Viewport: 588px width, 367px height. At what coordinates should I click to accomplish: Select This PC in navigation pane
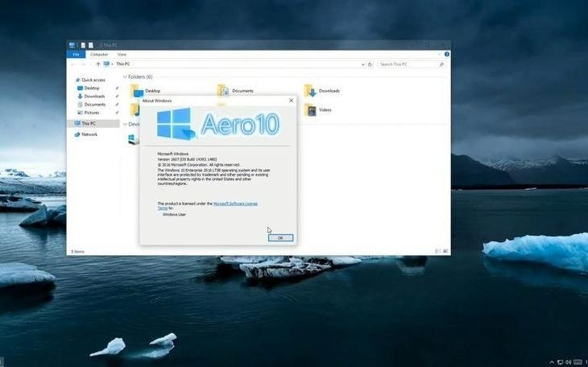[x=93, y=123]
